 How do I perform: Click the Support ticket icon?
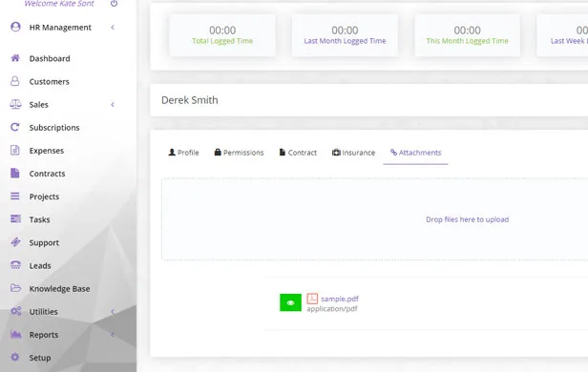[x=15, y=242]
